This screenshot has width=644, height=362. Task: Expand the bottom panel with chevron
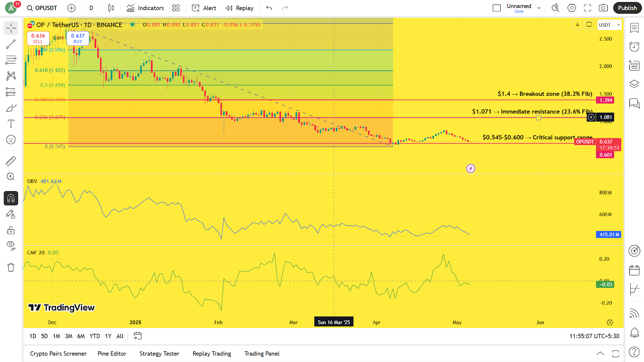coord(600,354)
